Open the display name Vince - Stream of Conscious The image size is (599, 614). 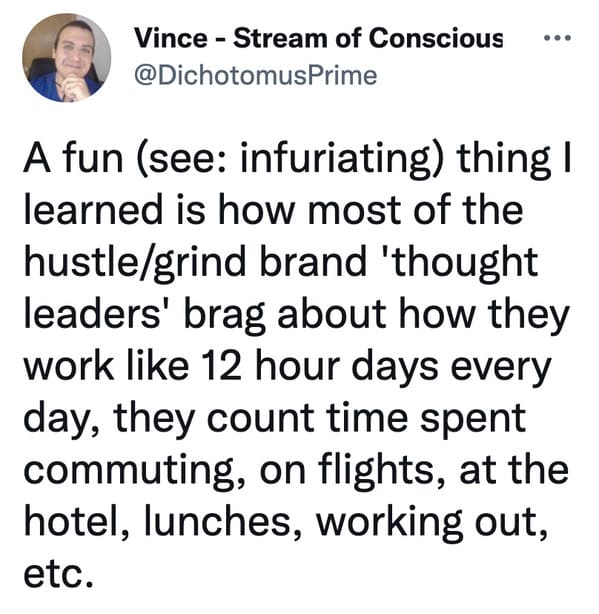(318, 38)
